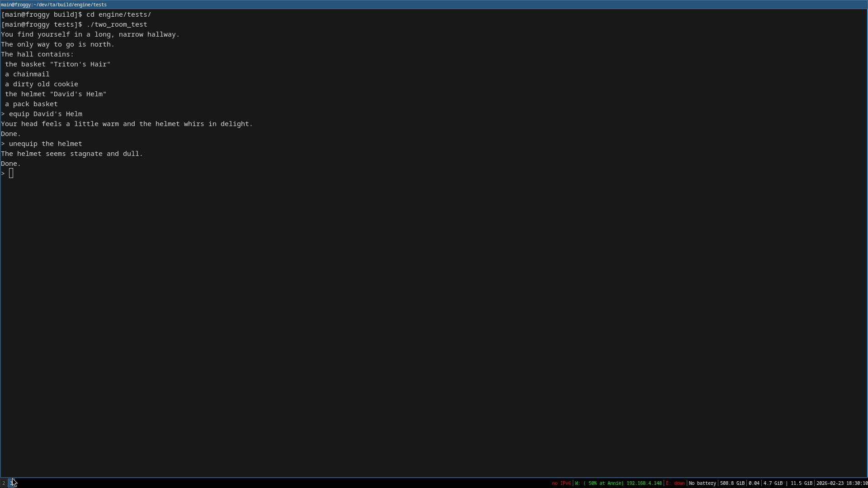868x488 pixels.
Task: Click the ethernet 'E: down' indicator
Action: (x=675, y=483)
